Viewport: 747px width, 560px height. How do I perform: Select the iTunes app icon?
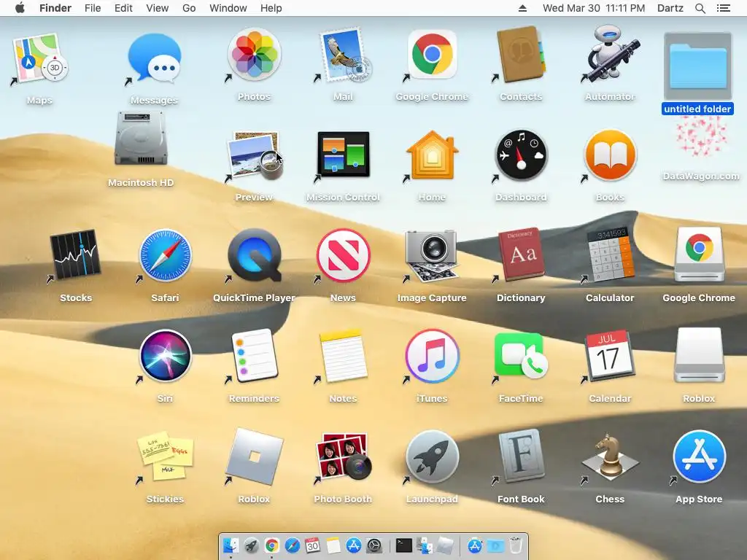click(432, 356)
